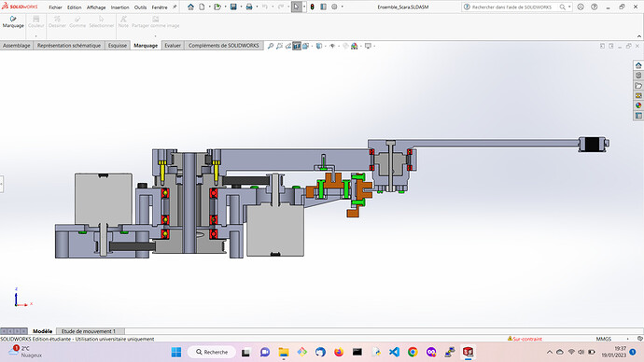Click the Print icon in the top toolbar
The width and height of the screenshot is (644, 362).
[x=249, y=7]
